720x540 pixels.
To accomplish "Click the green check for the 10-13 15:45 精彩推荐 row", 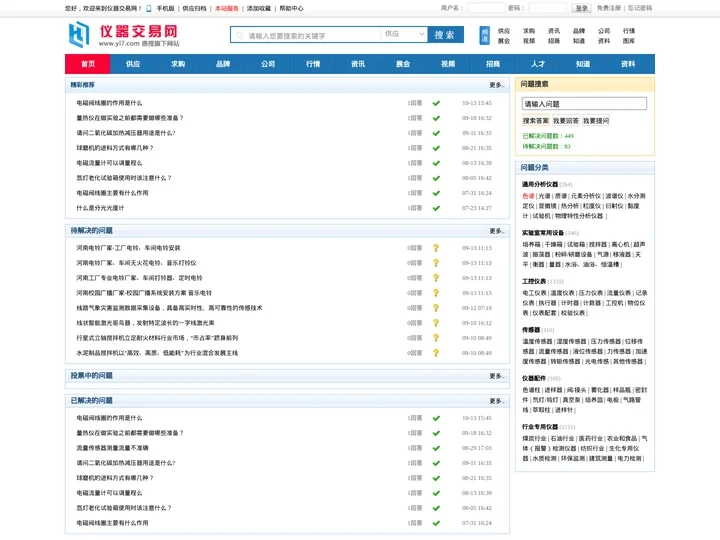I will point(436,103).
